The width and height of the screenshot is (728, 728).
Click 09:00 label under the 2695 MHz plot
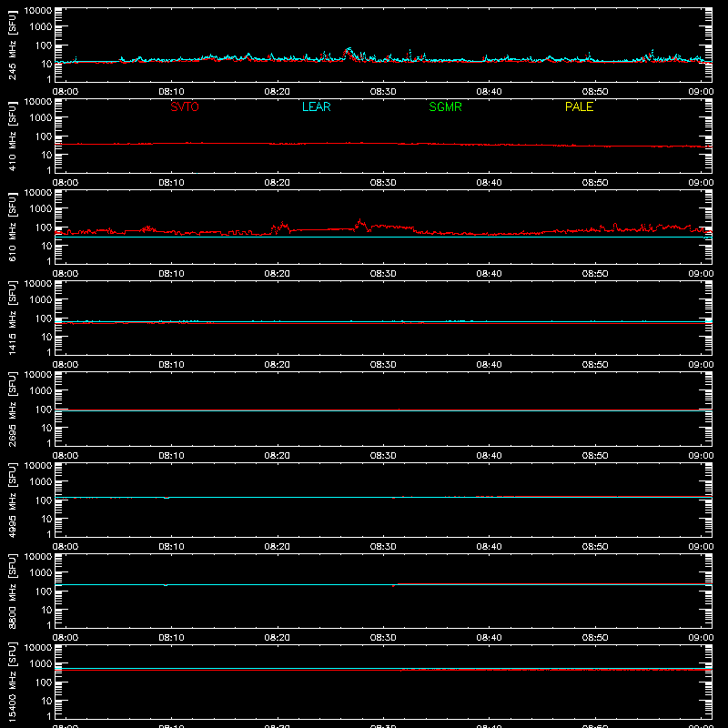point(701,456)
